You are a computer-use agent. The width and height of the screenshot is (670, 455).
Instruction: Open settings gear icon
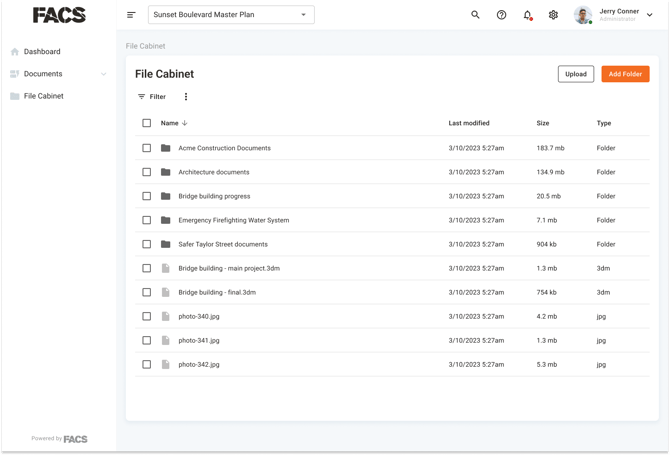click(553, 15)
